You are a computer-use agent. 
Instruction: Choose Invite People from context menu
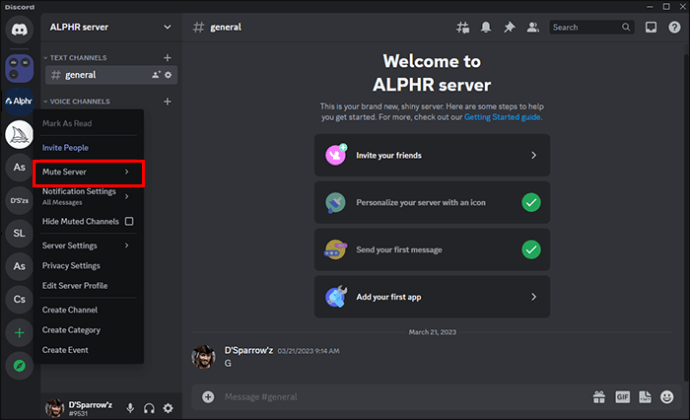pos(88,147)
